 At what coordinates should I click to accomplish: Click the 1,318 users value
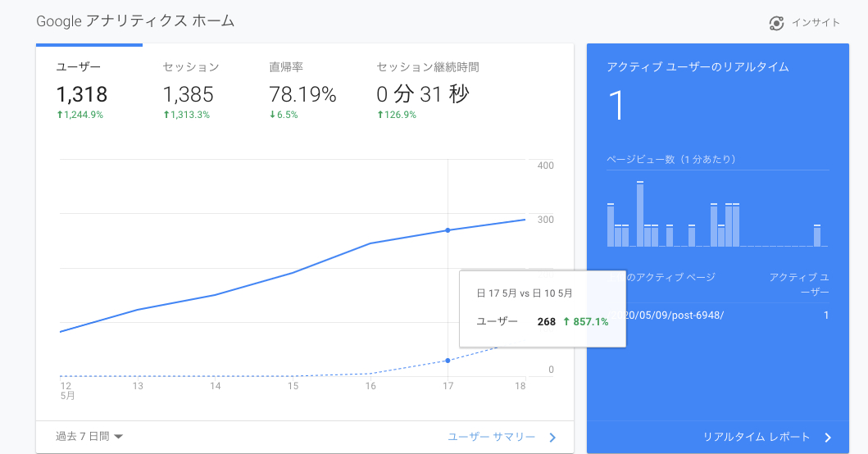pyautogui.click(x=82, y=94)
